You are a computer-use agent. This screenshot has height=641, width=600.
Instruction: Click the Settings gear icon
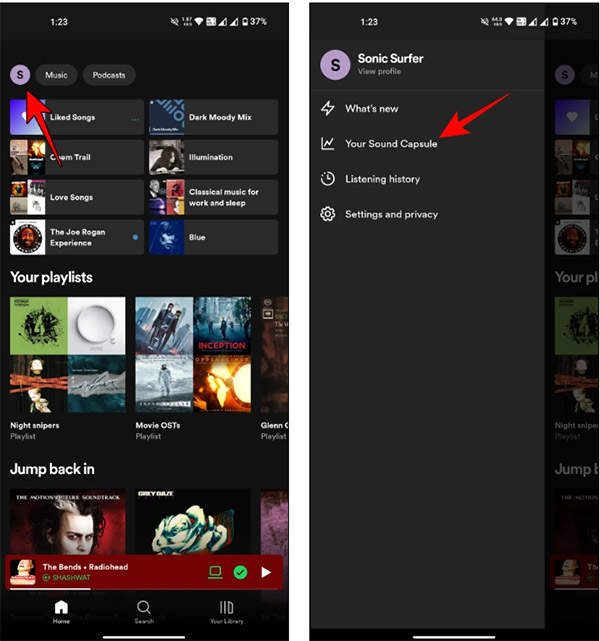[x=327, y=214]
